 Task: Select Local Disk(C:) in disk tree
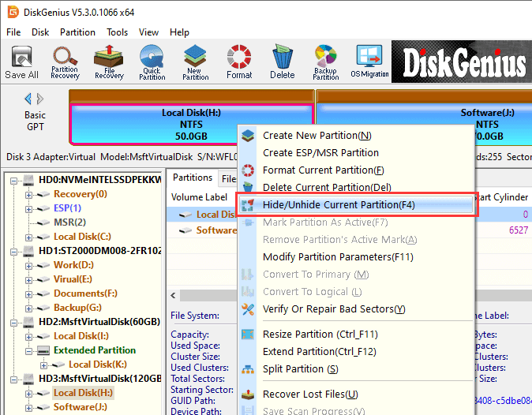[x=82, y=237]
